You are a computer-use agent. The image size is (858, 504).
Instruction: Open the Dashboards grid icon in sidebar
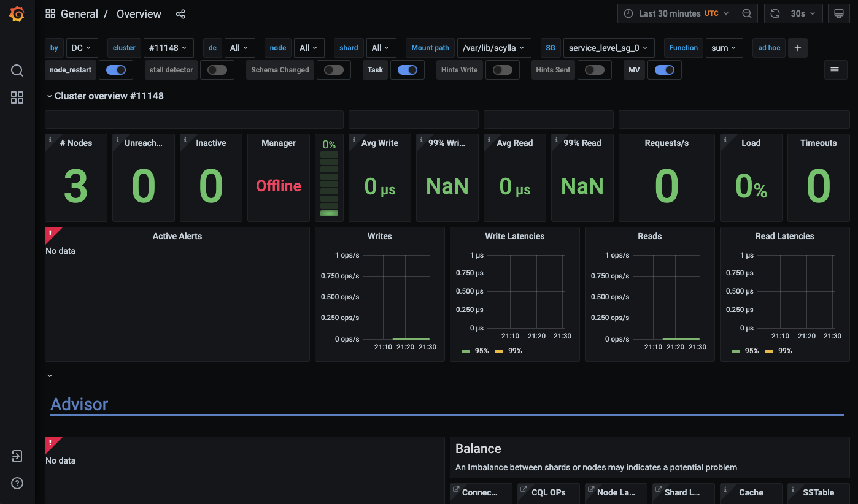(x=17, y=97)
